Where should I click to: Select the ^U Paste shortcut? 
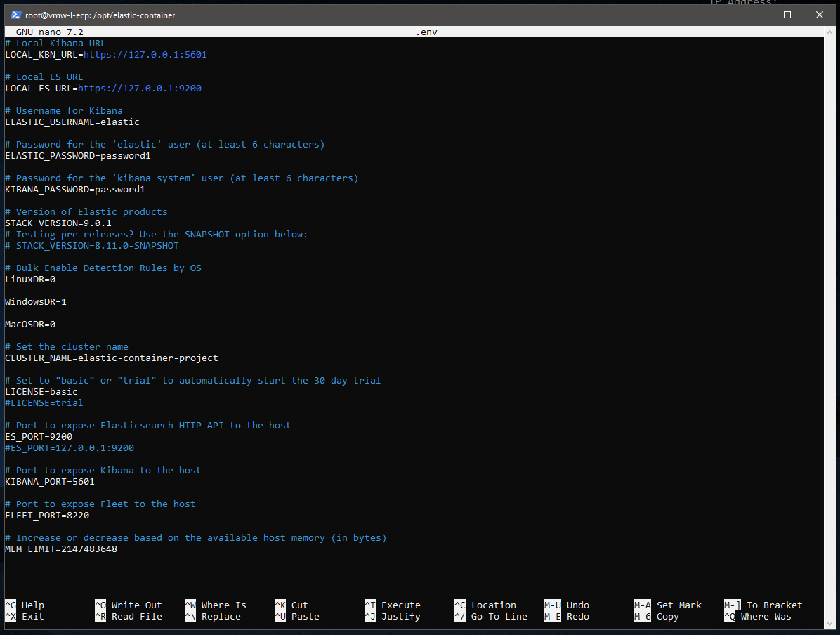[296, 616]
